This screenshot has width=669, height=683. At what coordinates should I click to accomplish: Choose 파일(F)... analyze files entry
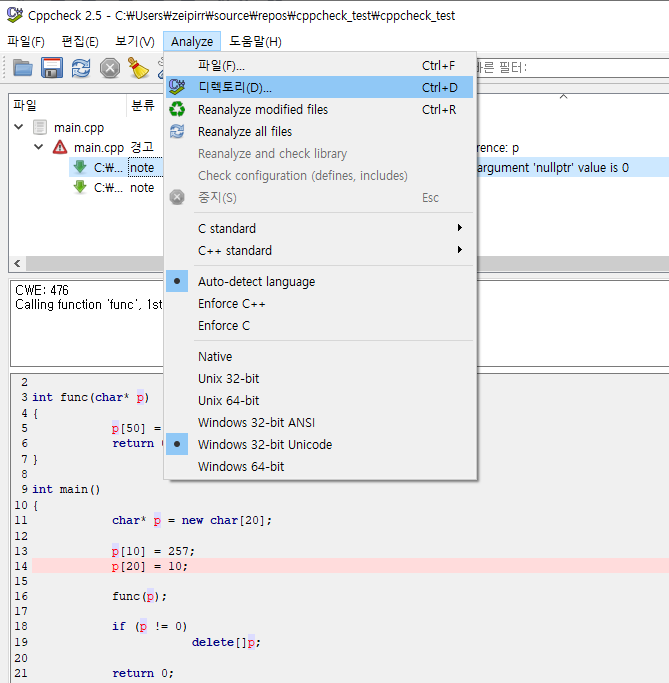tap(320, 65)
